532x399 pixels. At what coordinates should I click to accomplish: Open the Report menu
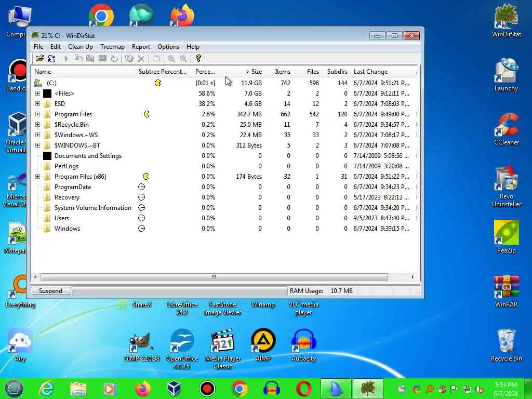pyautogui.click(x=141, y=47)
